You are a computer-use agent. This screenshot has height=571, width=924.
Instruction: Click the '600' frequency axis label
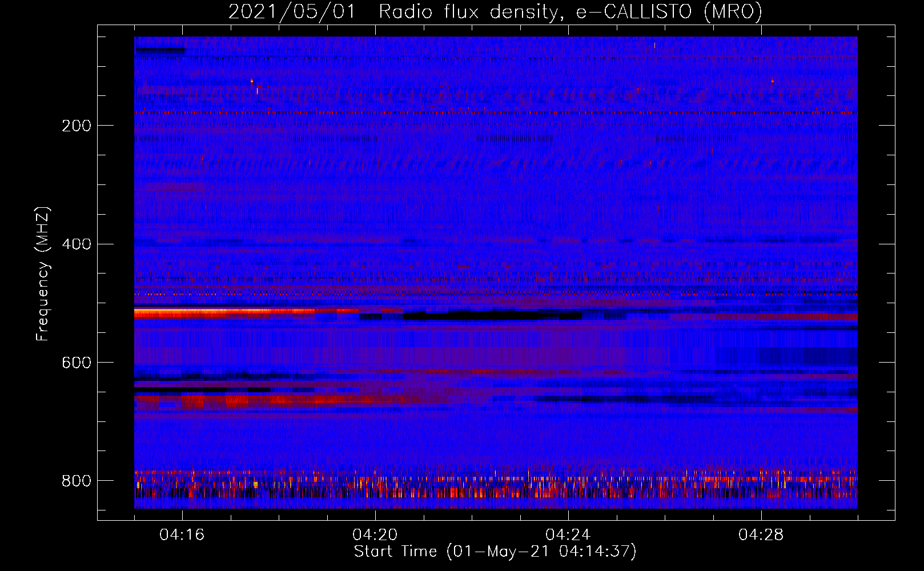click(76, 363)
